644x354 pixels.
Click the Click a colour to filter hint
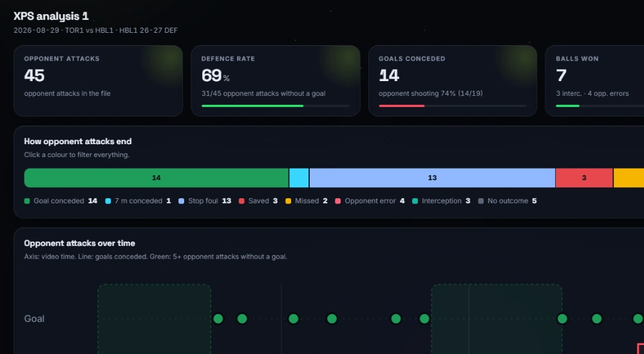point(77,155)
